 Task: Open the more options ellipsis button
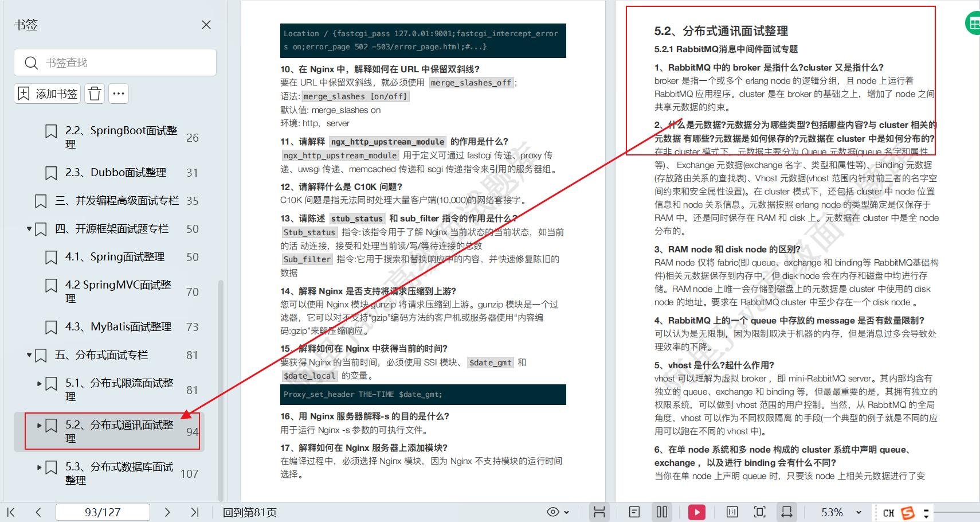(x=119, y=94)
